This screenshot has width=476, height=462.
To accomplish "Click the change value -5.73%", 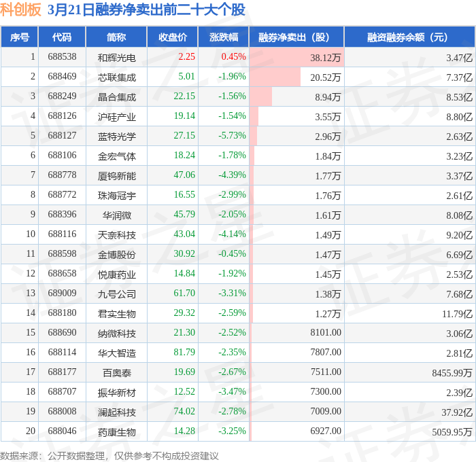I will [x=233, y=136].
